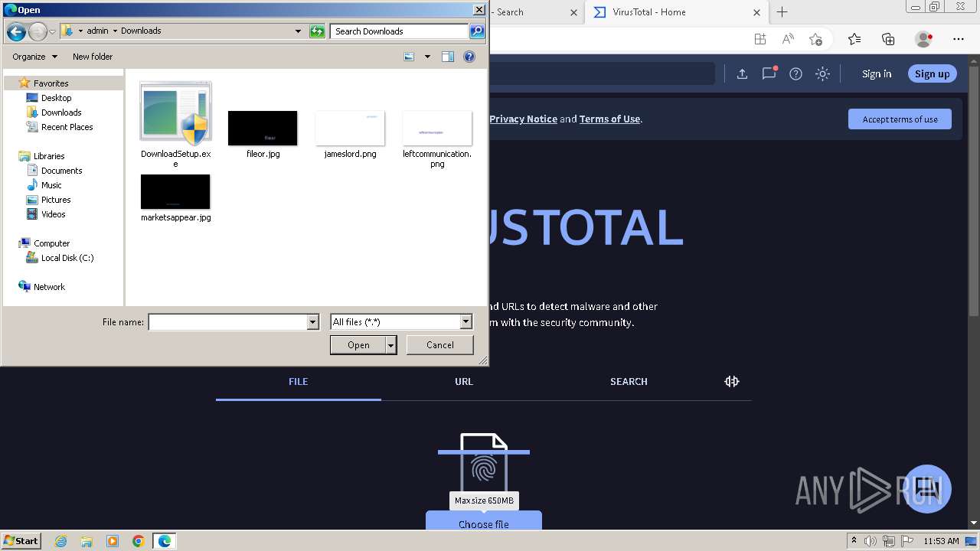980x551 pixels.
Task: Select the DownloadSetup.exe file
Action: pyautogui.click(x=175, y=124)
